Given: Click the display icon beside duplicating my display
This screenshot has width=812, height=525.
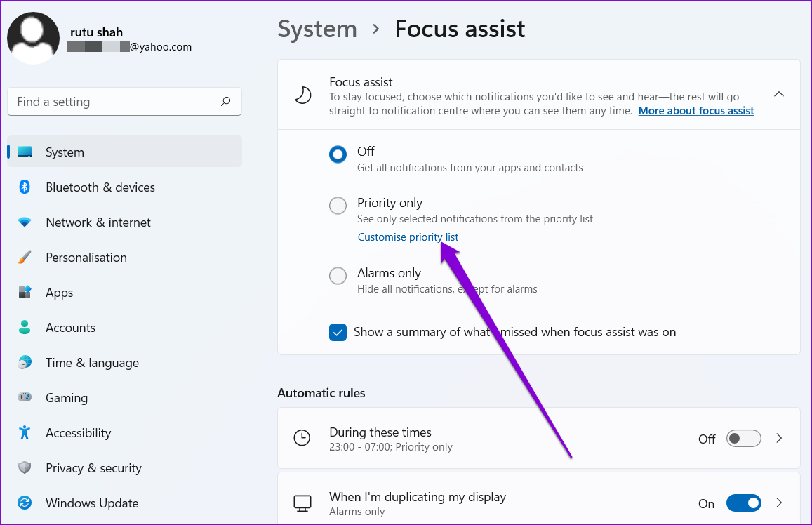Looking at the screenshot, I should 302,503.
